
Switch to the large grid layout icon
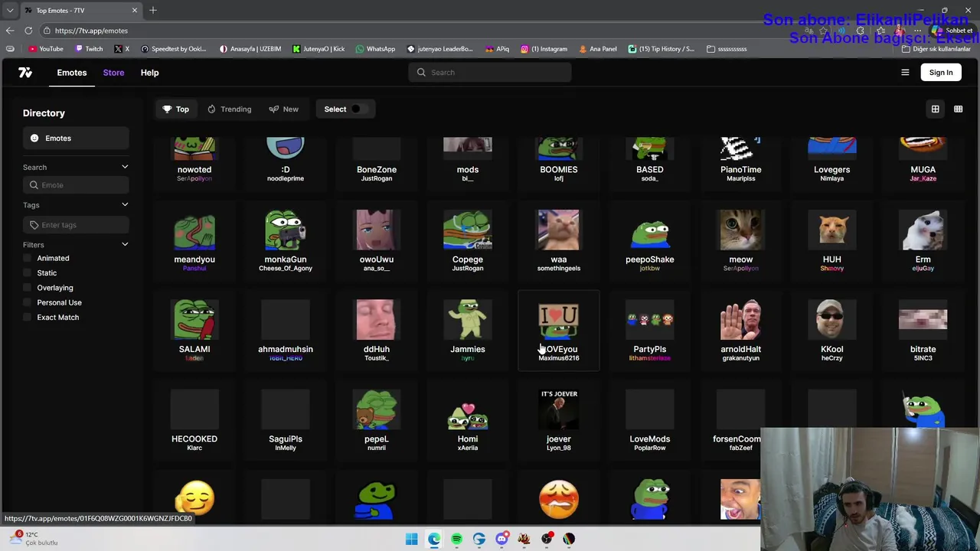click(x=935, y=109)
